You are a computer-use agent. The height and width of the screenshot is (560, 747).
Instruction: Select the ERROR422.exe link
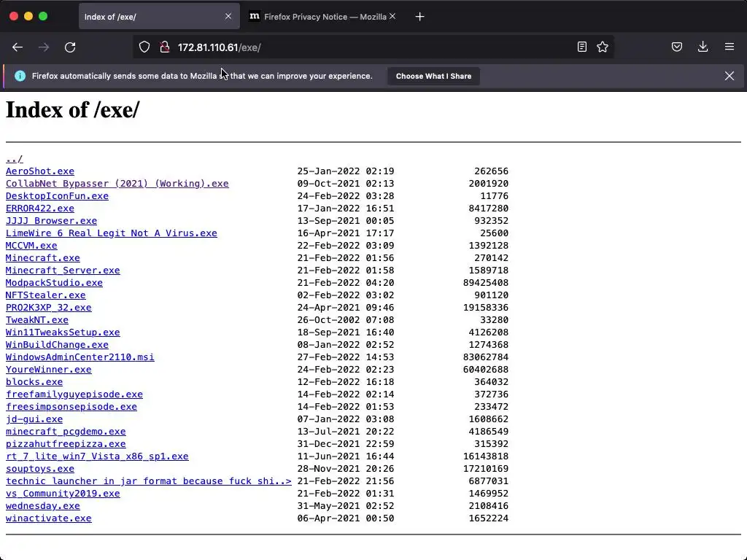click(40, 208)
